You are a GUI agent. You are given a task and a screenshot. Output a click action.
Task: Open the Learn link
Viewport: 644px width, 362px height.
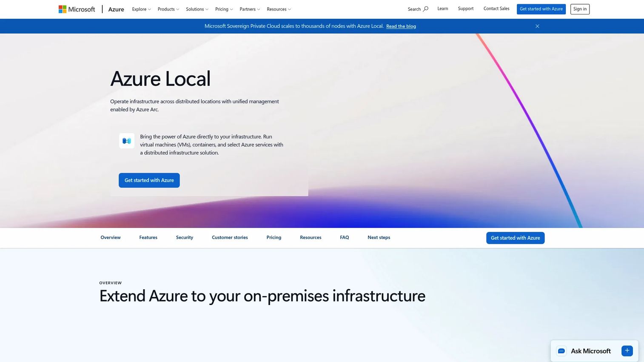point(442,9)
